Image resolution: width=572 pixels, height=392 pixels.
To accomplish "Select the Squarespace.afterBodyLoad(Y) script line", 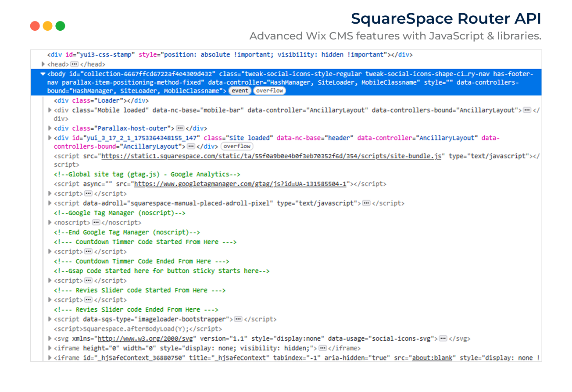I will pyautogui.click(x=138, y=329).
